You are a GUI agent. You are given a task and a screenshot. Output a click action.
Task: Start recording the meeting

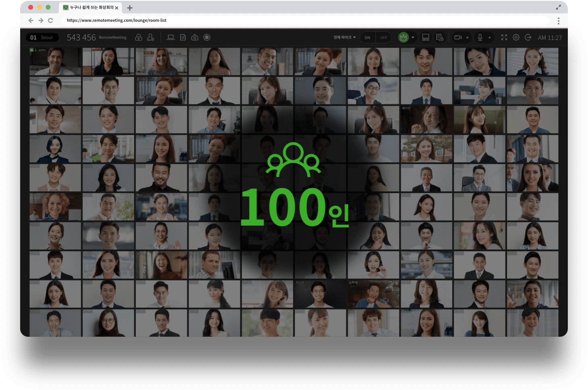tap(207, 37)
